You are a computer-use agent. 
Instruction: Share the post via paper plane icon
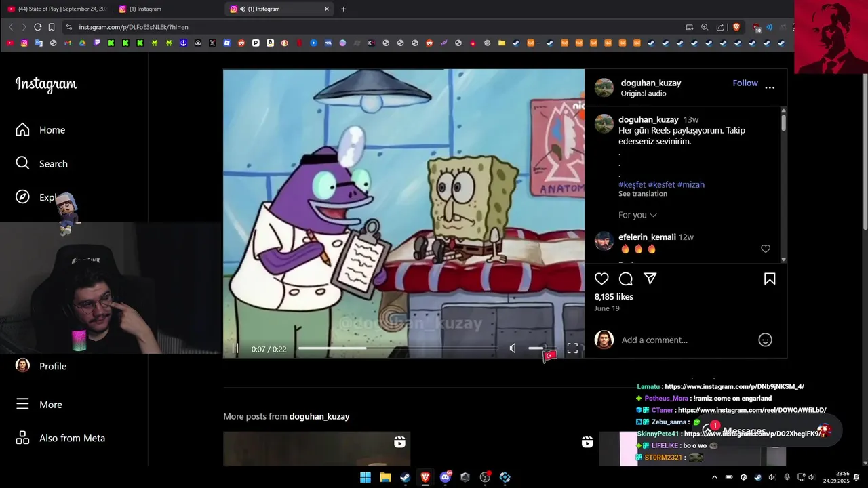(x=650, y=279)
